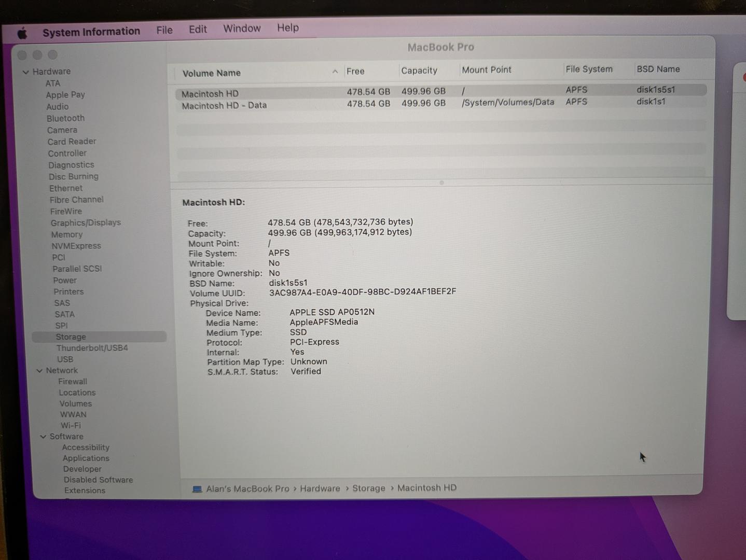The height and width of the screenshot is (560, 746).
Task: Collapse the Hardware section
Action: tap(26, 72)
